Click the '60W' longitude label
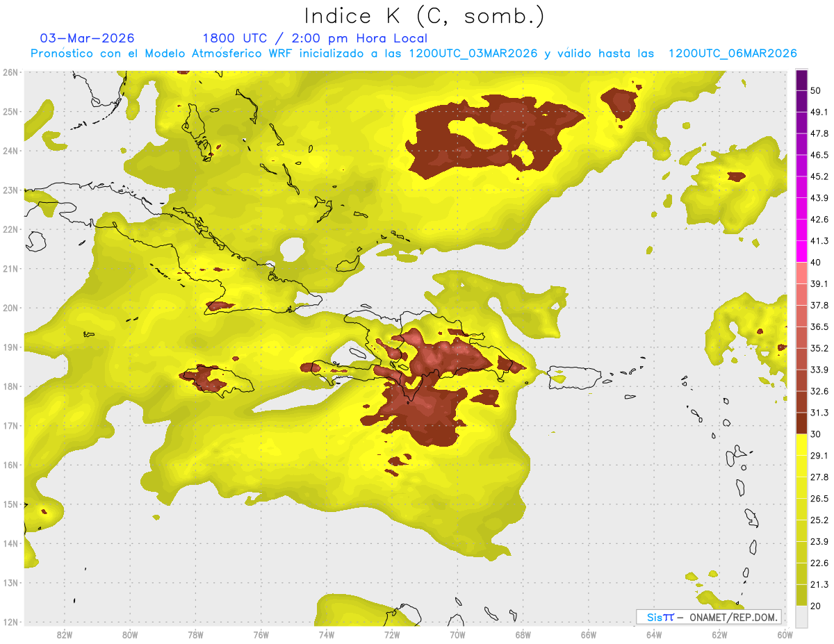 tap(785, 634)
